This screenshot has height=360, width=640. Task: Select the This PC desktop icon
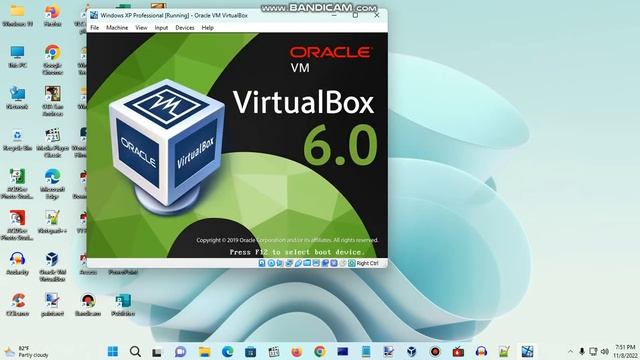tap(18, 56)
